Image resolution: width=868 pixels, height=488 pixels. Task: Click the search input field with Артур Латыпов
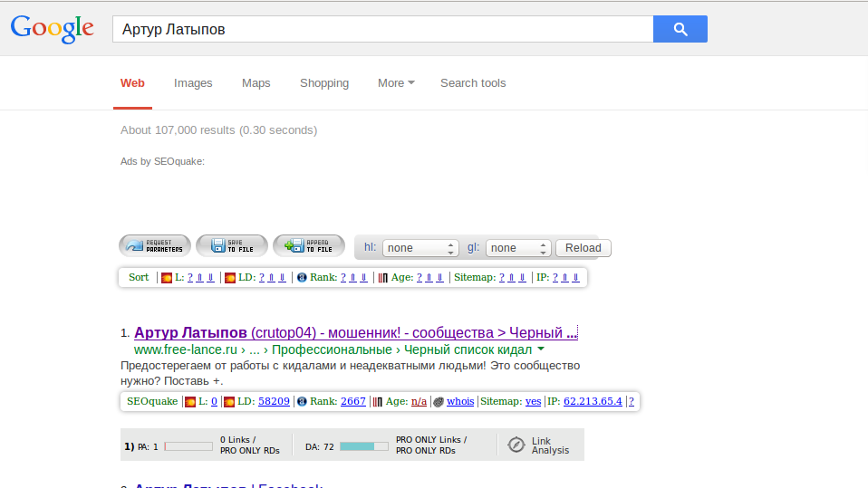point(383,29)
